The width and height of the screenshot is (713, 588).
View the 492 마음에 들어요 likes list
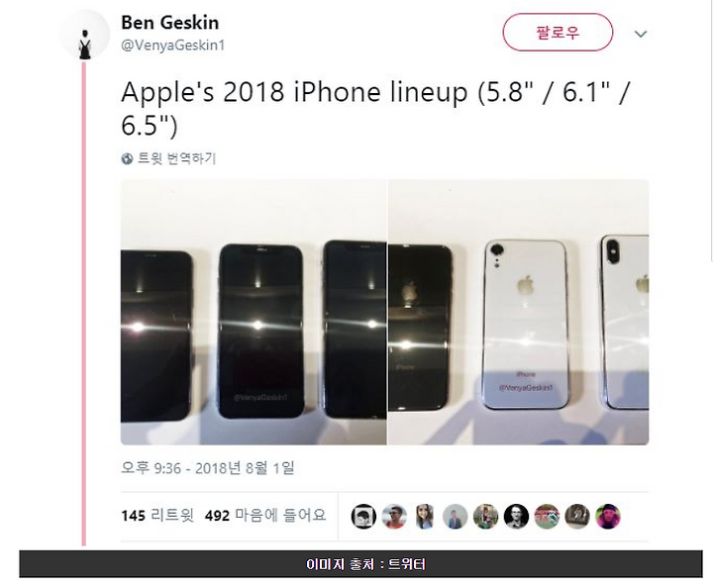[x=265, y=516]
